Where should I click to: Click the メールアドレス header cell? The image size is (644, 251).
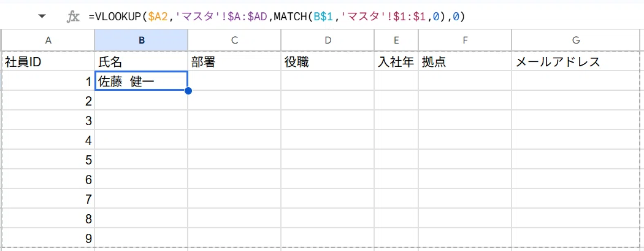coord(577,61)
